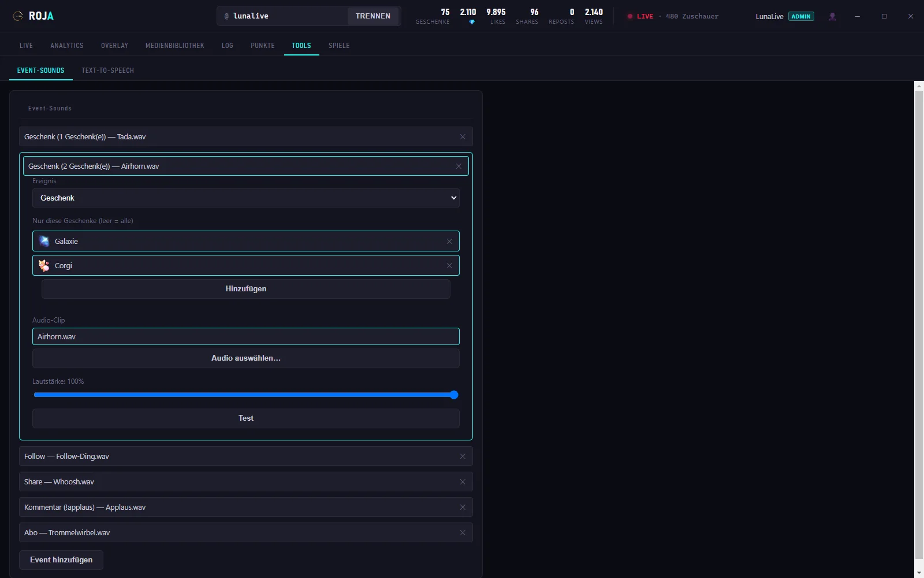
Task: Expand the Kommentar (!applaus) row
Action: pyautogui.click(x=246, y=507)
